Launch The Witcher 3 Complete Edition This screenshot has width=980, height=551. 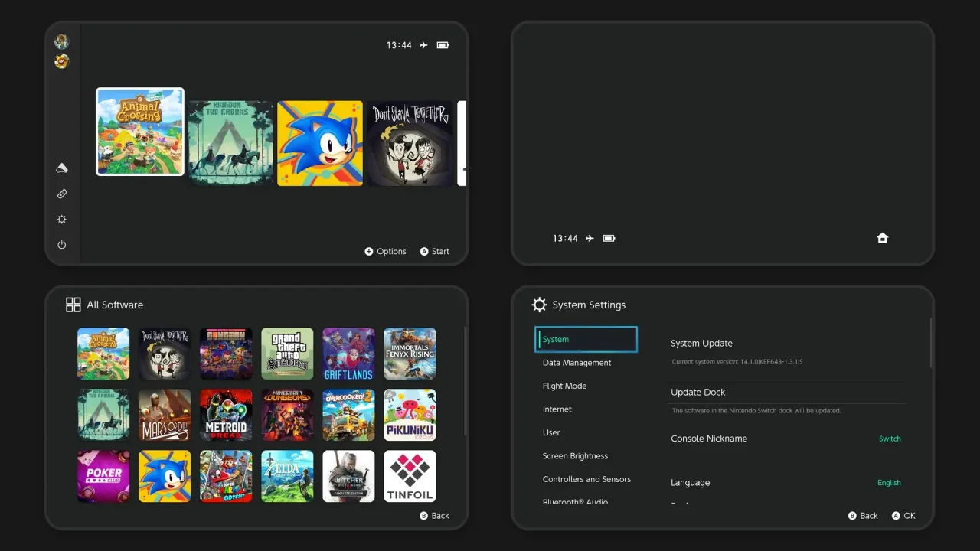pyautogui.click(x=348, y=476)
